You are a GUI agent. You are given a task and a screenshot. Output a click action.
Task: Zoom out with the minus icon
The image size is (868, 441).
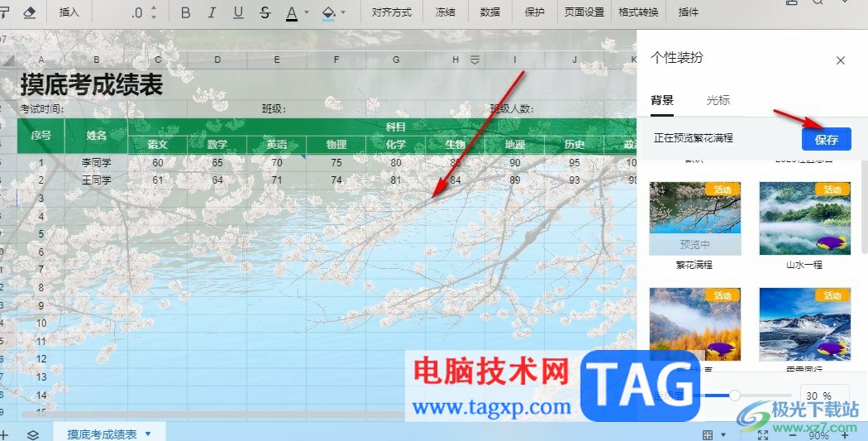tap(792, 435)
